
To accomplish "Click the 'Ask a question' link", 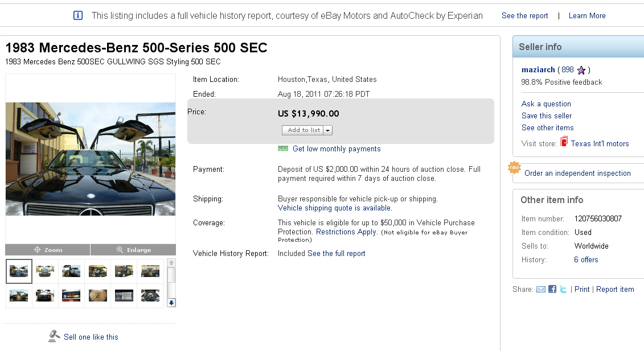I will (x=546, y=104).
